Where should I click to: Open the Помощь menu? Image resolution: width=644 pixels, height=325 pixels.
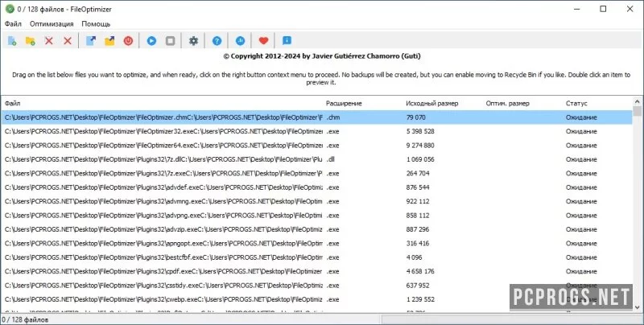(x=96, y=24)
